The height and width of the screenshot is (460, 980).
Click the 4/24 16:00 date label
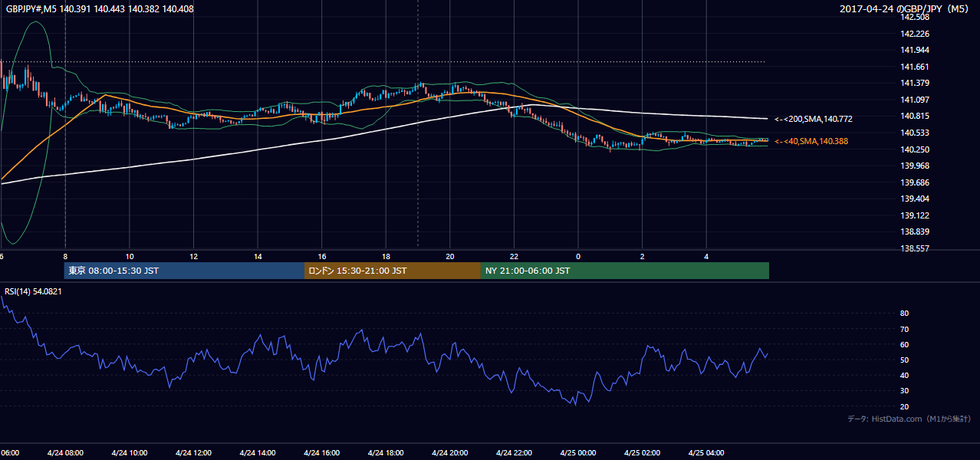tap(321, 452)
